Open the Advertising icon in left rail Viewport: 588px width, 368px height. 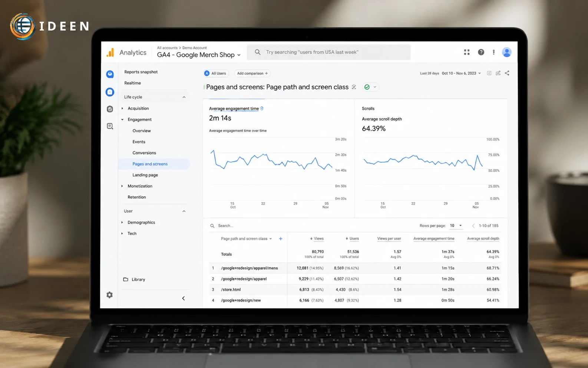coord(110,126)
